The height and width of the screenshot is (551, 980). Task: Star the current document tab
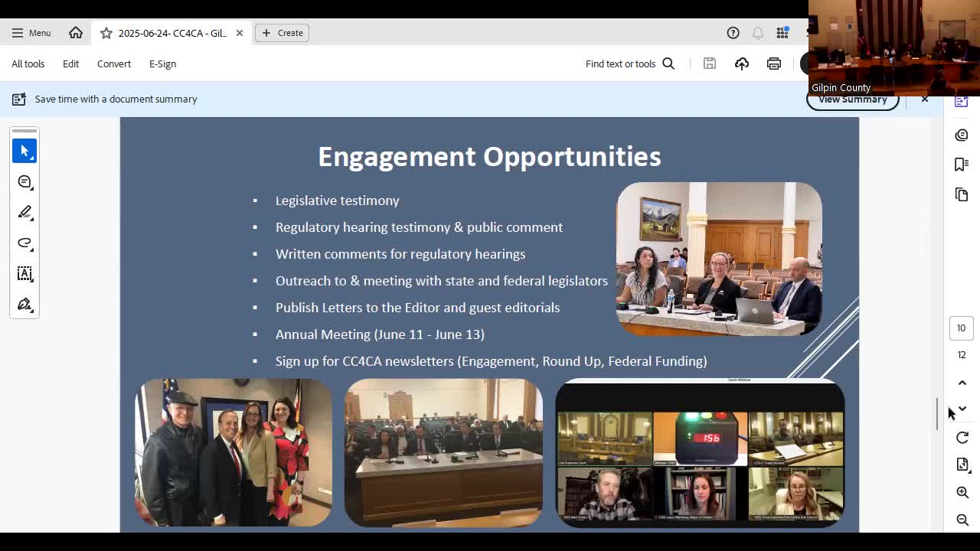tap(106, 33)
